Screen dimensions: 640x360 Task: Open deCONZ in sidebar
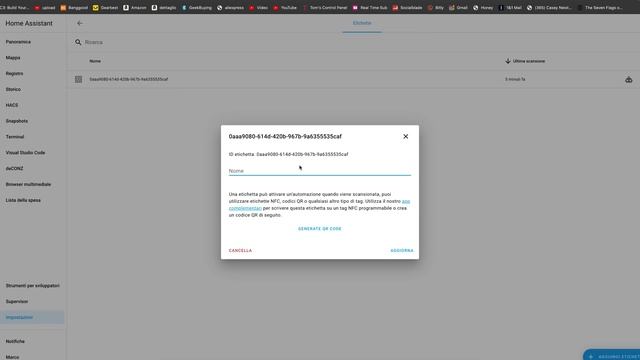14,168
